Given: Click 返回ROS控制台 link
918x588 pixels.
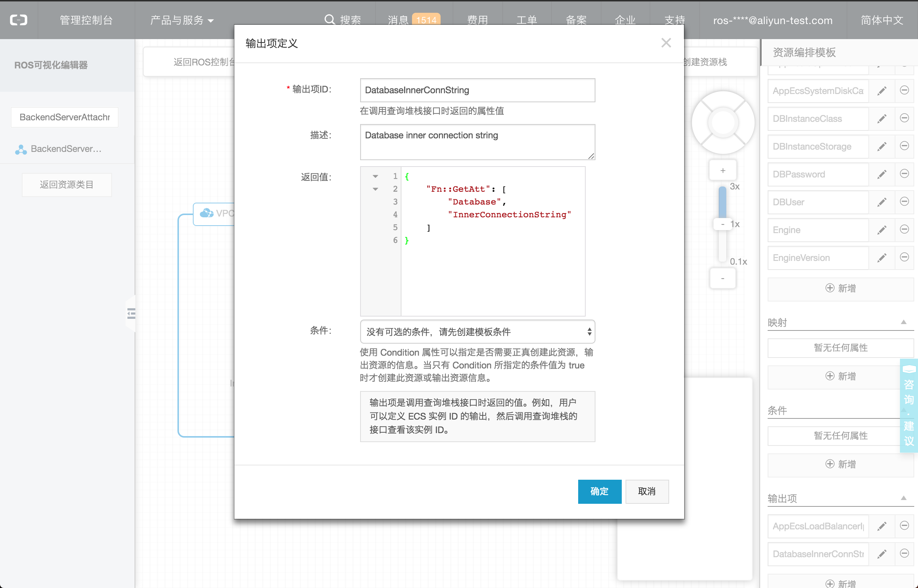Looking at the screenshot, I should coord(204,62).
